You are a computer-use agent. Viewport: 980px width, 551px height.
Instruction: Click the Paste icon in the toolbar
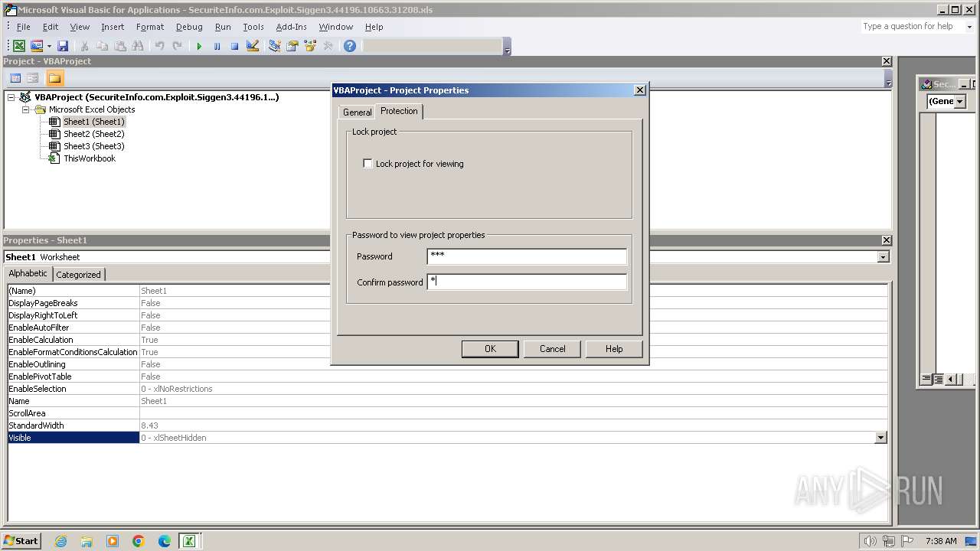[x=119, y=46]
